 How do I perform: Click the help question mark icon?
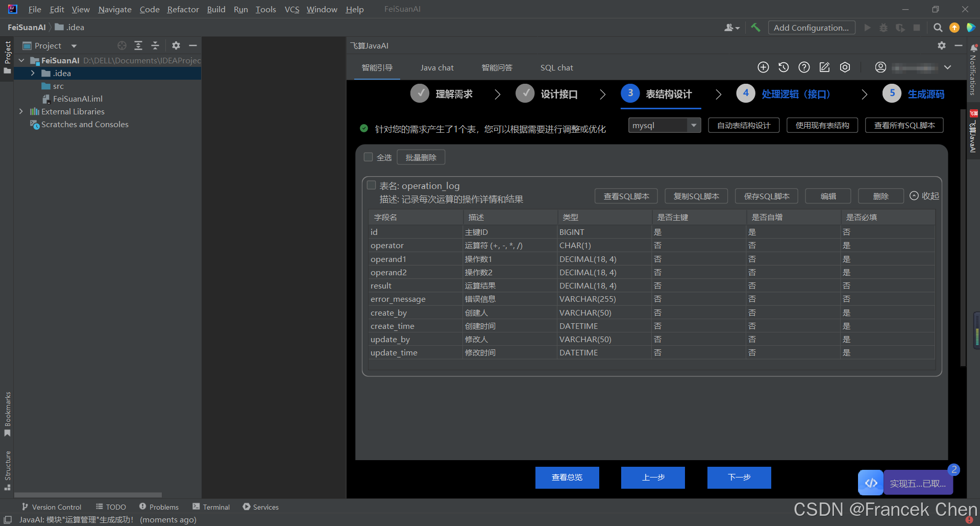[804, 67]
